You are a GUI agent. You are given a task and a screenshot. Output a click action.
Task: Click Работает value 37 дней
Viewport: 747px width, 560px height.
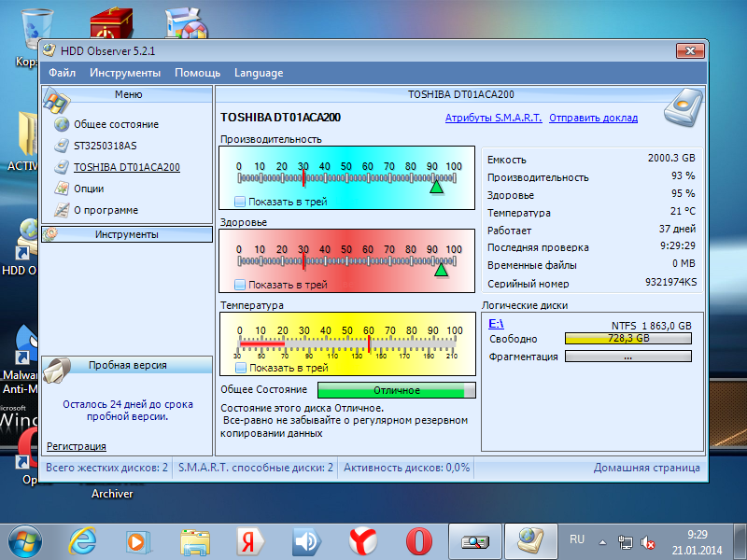(677, 229)
